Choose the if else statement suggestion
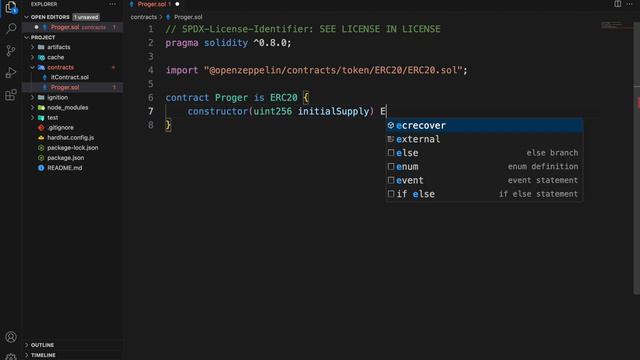 tap(484, 194)
